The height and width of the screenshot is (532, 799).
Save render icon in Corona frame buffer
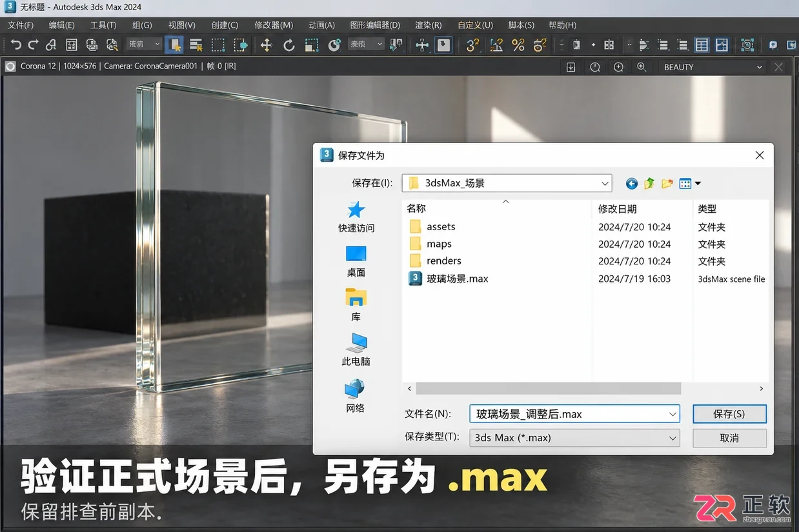click(571, 67)
